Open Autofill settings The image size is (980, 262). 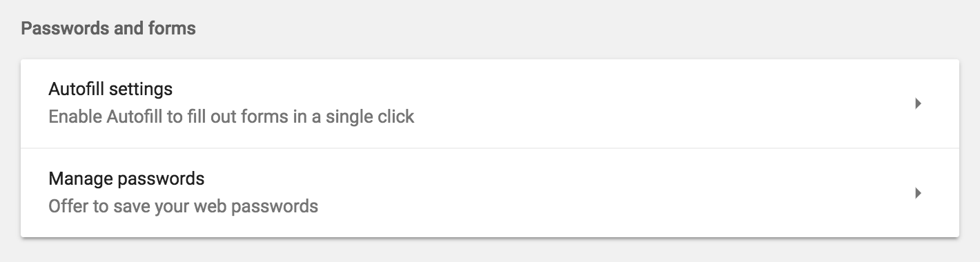490,103
